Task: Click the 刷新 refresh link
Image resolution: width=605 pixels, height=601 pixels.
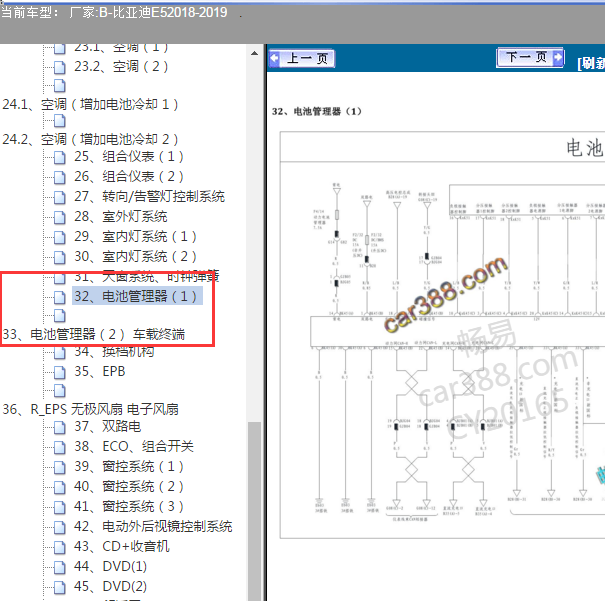Action: [x=591, y=63]
